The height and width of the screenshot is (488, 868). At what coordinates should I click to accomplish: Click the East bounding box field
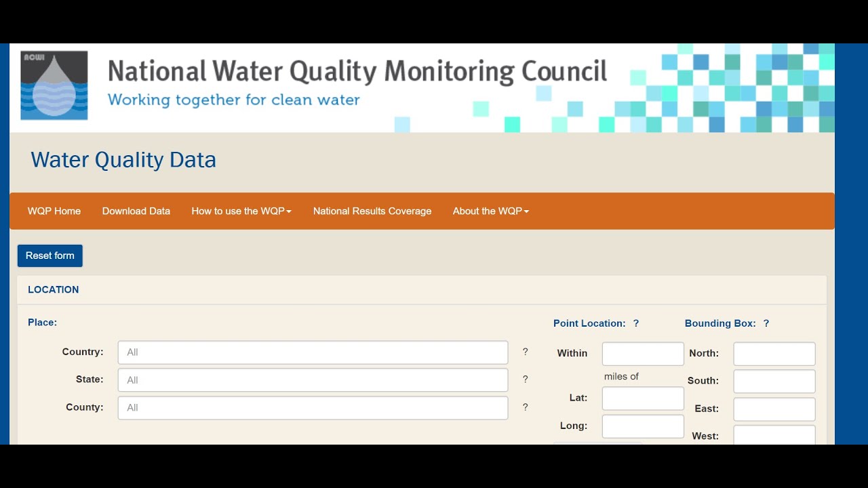click(774, 409)
